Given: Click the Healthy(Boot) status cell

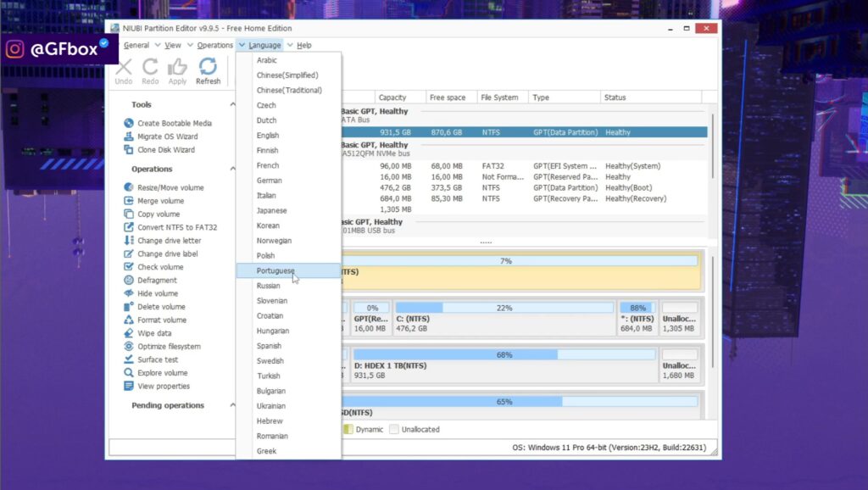Looking at the screenshot, I should pos(628,188).
